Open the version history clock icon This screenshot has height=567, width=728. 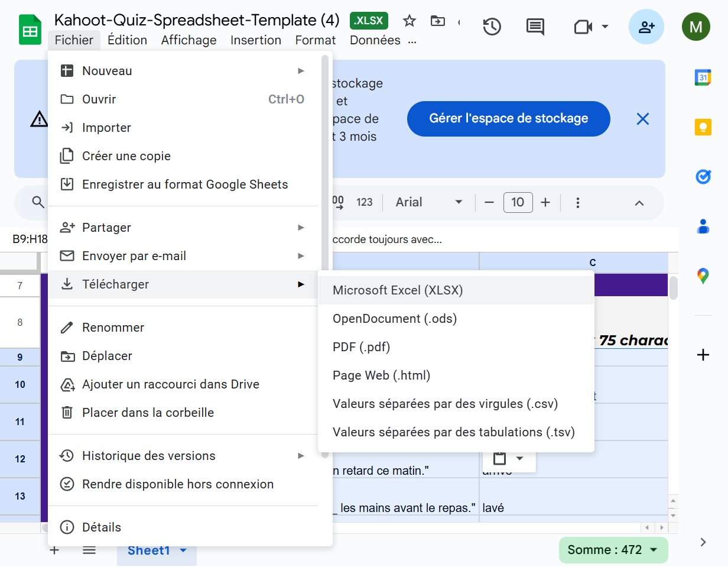492,27
